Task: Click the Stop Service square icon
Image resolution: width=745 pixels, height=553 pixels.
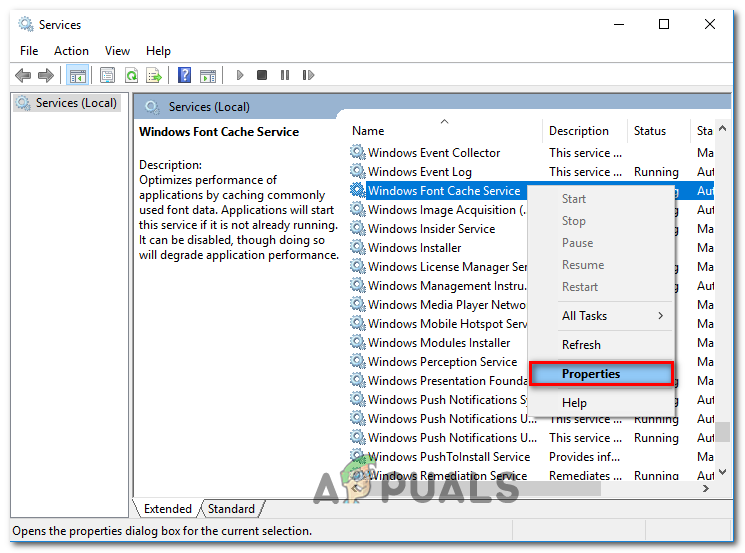Action: (262, 75)
